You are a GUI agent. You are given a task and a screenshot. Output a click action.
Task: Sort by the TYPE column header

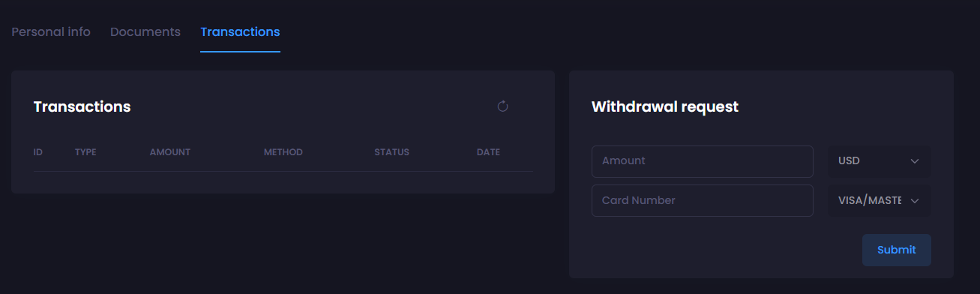pos(85,152)
